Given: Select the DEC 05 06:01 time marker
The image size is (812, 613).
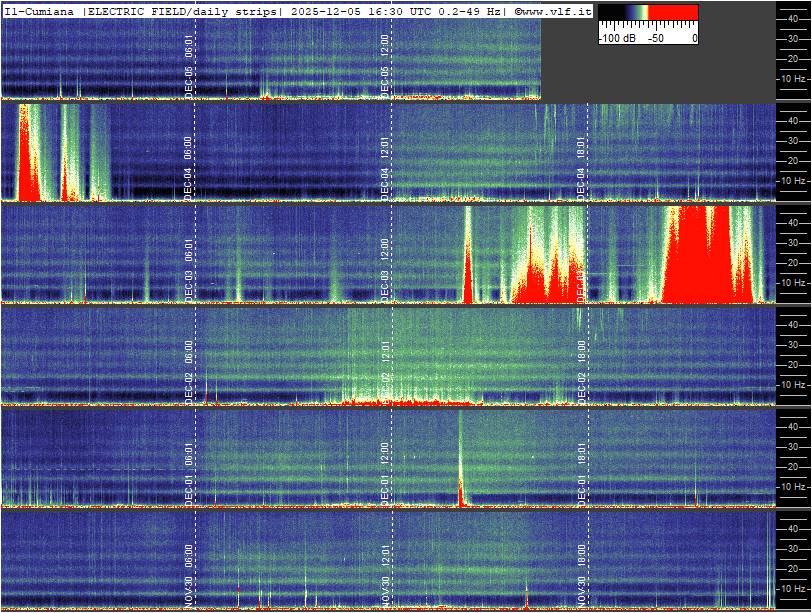Looking at the screenshot, I should pos(190,68).
